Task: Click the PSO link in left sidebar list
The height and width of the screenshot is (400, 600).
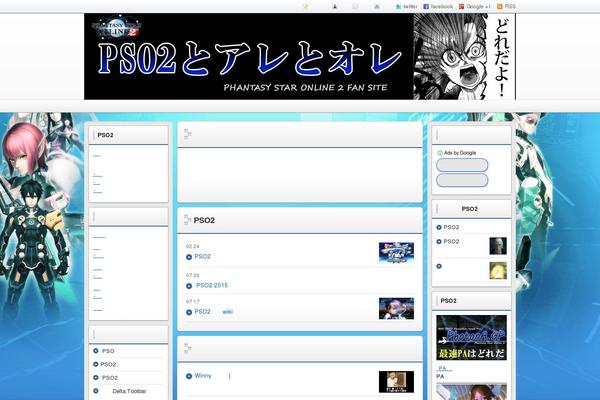Action: [x=108, y=351]
